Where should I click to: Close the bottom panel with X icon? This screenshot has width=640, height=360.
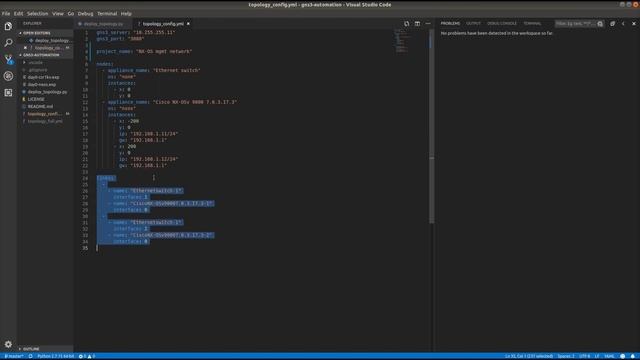634,24
